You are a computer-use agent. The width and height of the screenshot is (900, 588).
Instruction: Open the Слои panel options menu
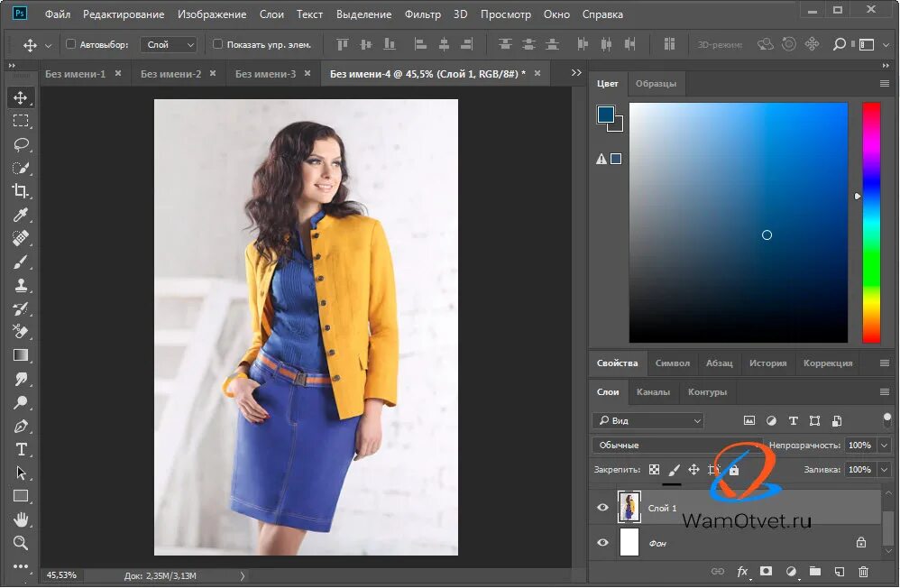coord(885,391)
